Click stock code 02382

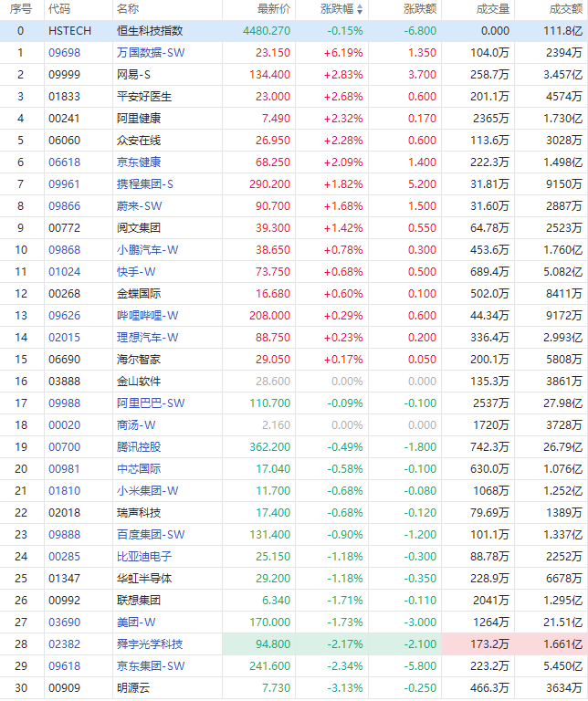[65, 644]
